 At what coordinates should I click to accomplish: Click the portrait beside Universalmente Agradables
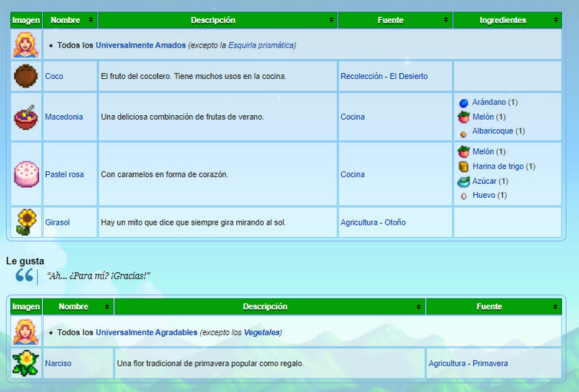[25, 331]
